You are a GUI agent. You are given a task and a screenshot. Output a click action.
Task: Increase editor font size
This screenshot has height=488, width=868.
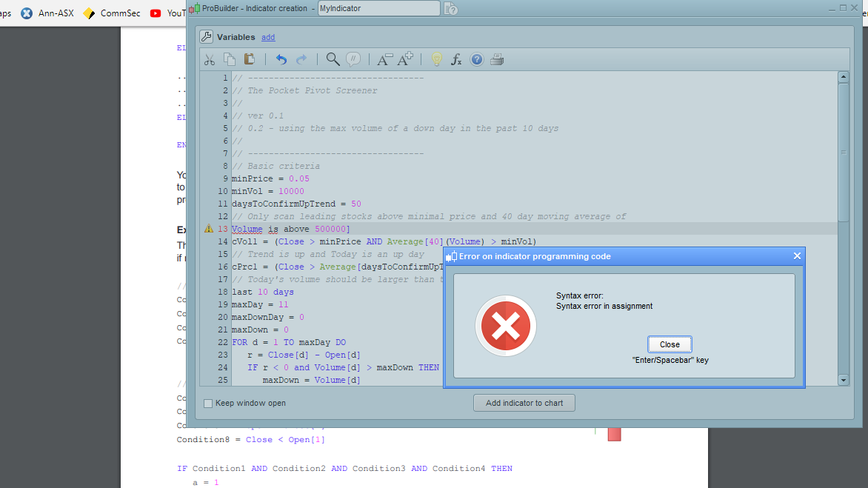[x=405, y=59]
